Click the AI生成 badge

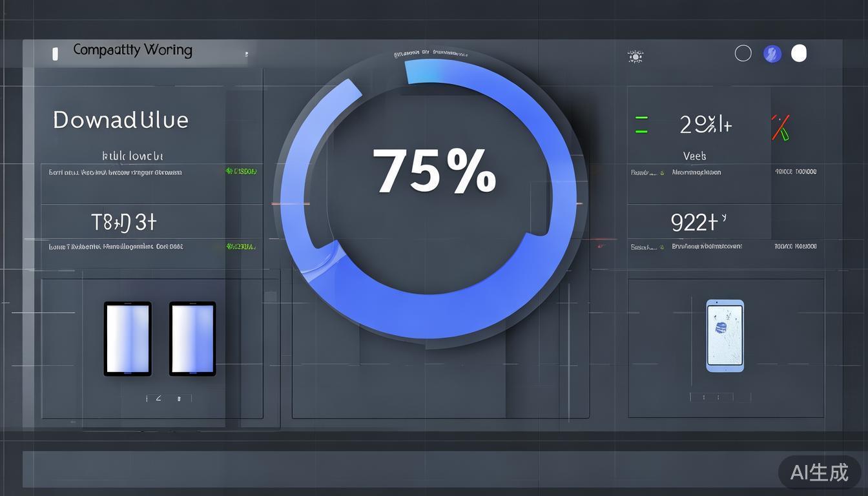(x=819, y=472)
